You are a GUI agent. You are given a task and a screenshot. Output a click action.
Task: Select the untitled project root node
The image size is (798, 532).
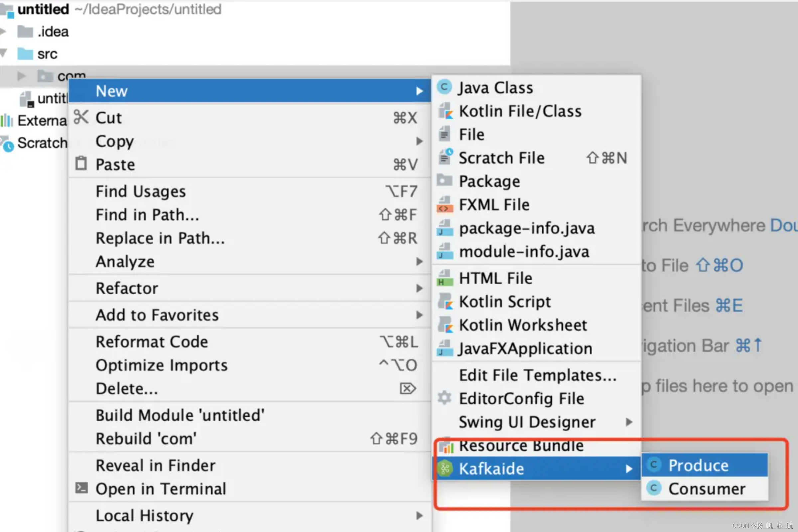tap(43, 9)
